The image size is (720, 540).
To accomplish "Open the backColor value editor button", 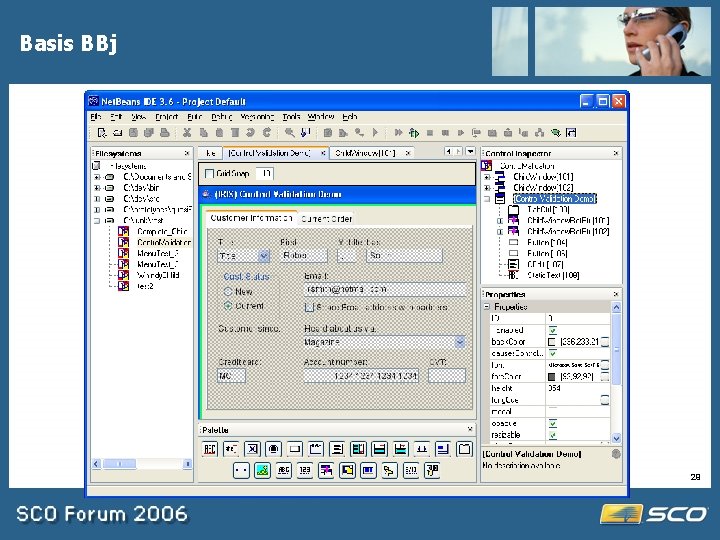I will click(605, 342).
